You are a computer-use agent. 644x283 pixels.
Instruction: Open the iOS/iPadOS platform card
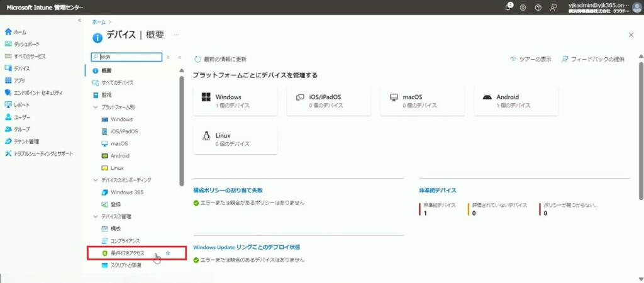328,101
